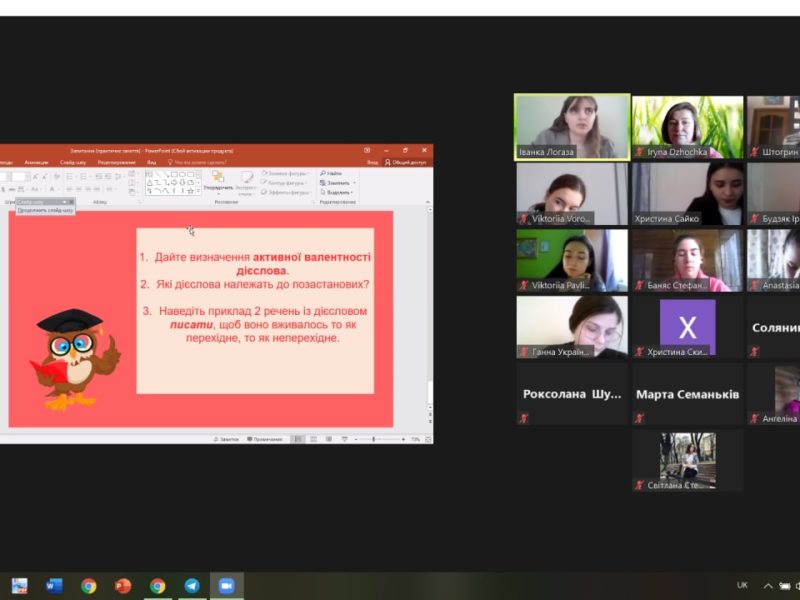Open the Review (Рецензирование) ribbon tab
Viewport: 800px width, 600px height.
click(116, 161)
